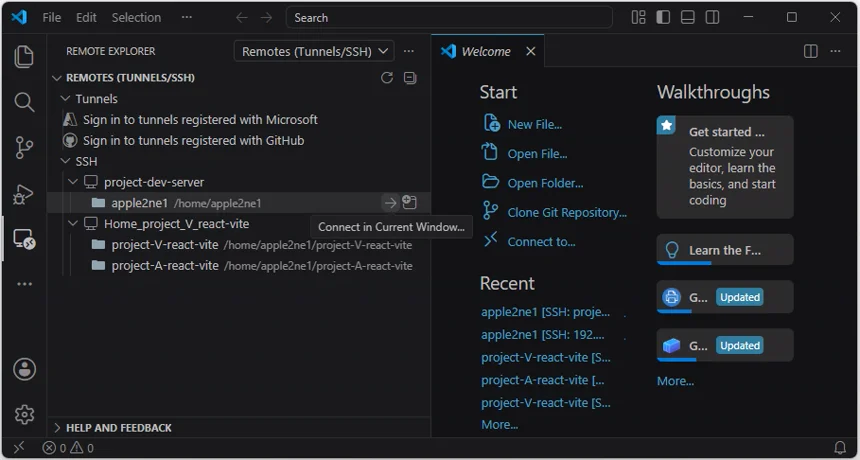Open the Edit menu
This screenshot has height=460, width=860.
pyautogui.click(x=86, y=18)
